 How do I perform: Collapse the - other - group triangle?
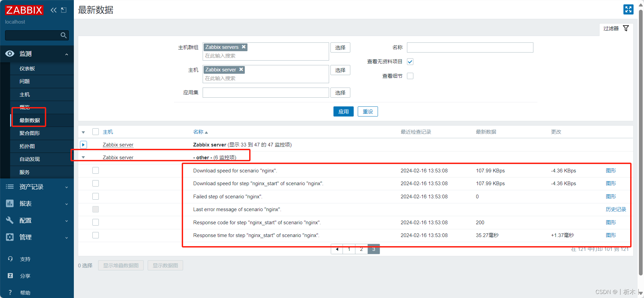(x=83, y=157)
